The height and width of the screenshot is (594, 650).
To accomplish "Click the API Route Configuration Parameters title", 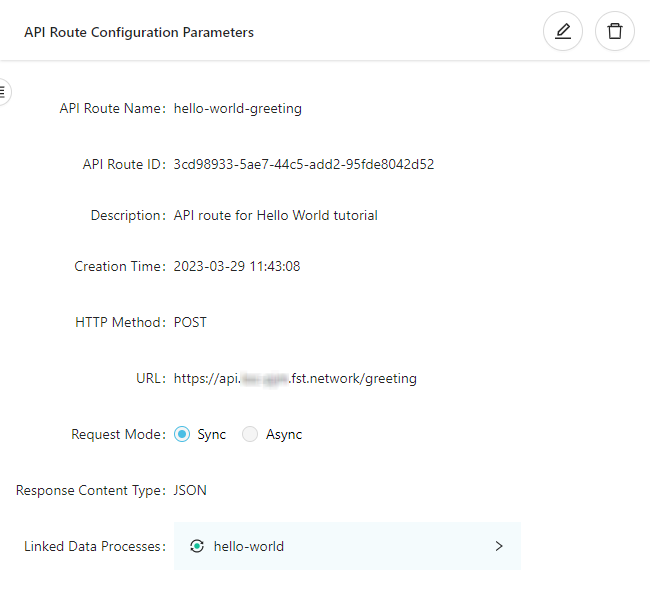I will click(x=139, y=32).
